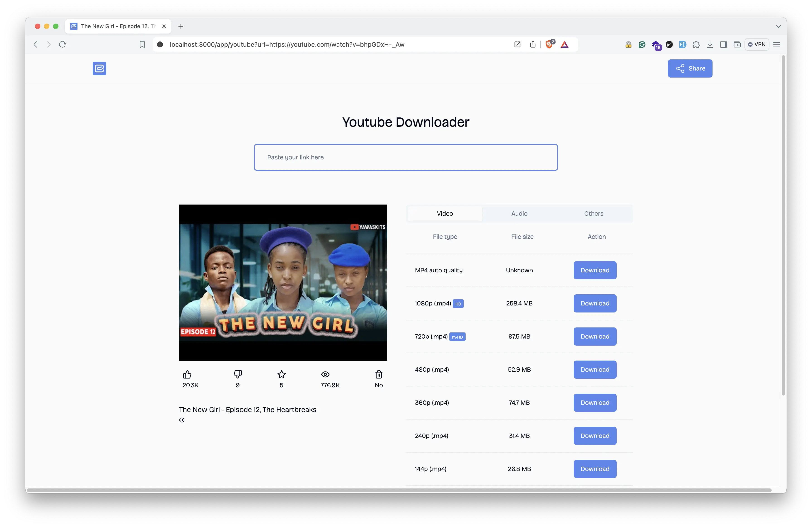Click the VPN button
Image resolution: width=812 pixels, height=527 pixels.
pos(757,44)
